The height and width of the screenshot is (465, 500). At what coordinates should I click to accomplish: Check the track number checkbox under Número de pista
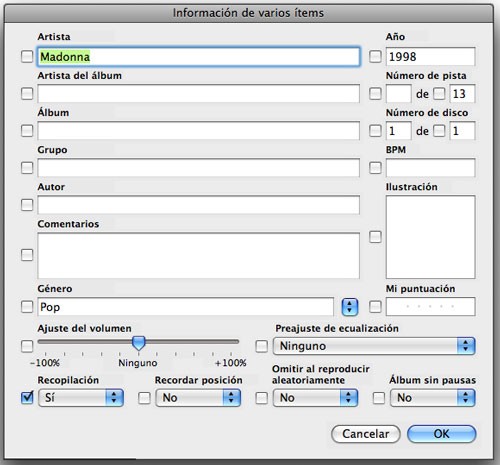(x=375, y=94)
